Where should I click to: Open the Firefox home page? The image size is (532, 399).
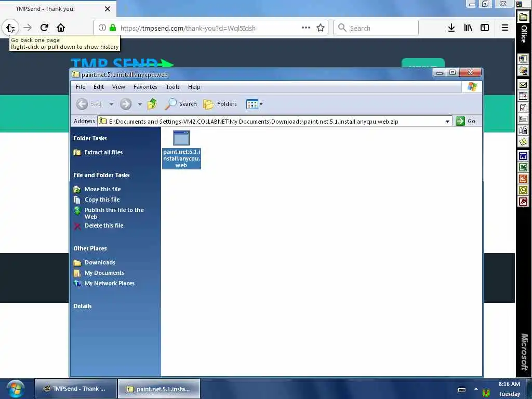pyautogui.click(x=61, y=28)
